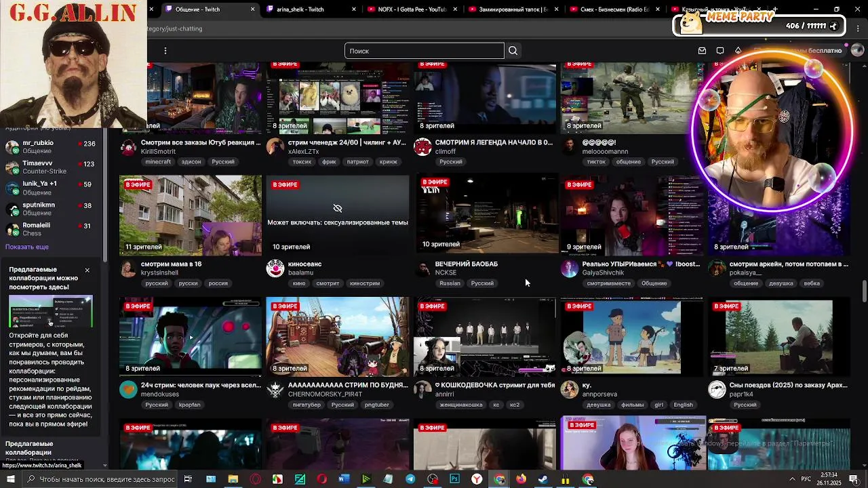Show hidden system tray icons chevron
This screenshot has height=488, width=868.
coord(791,479)
